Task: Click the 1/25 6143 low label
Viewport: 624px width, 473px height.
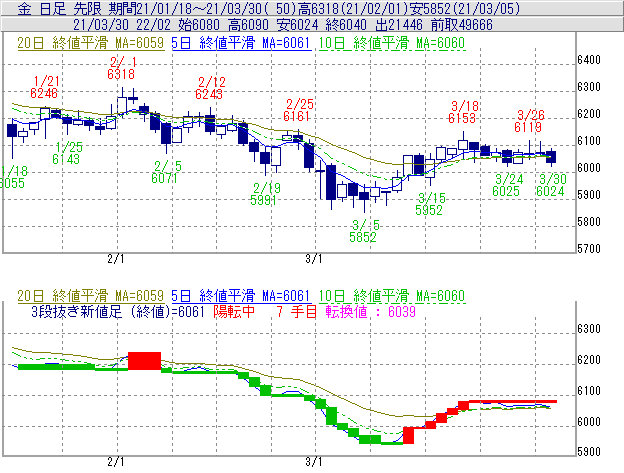Action: 67,153
